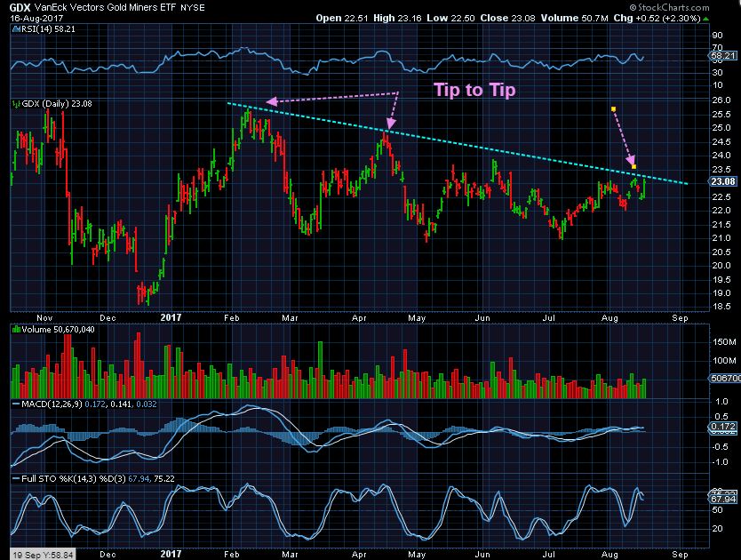Screen dimensions: 741x560
Task: Click the 20 level on stochastic axis
Action: [x=717, y=528]
